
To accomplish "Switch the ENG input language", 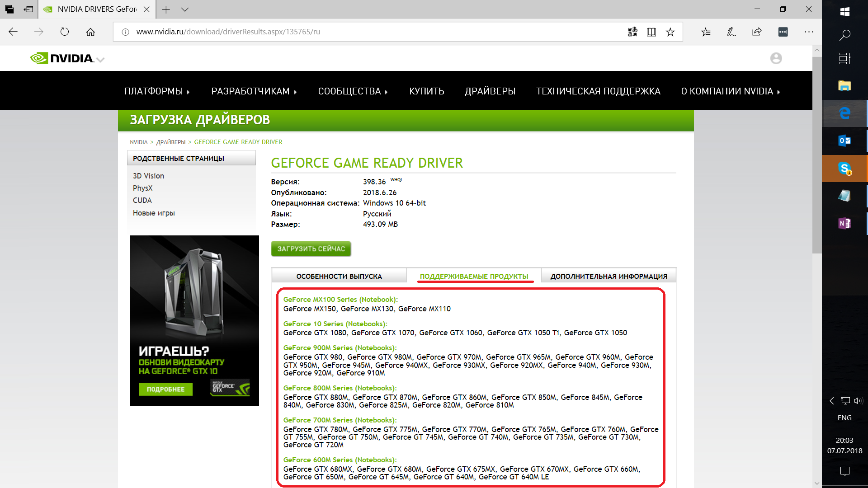I will [x=844, y=418].
